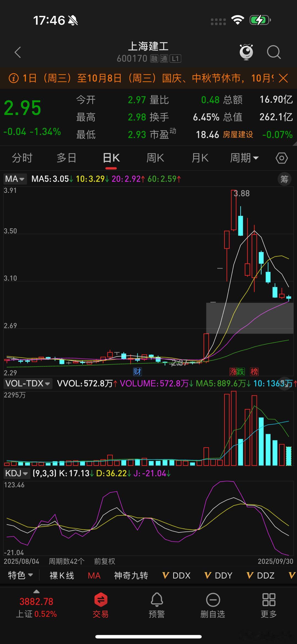Tap the 总值 262.1亿 value
The height and width of the screenshot is (644, 297).
click(276, 117)
